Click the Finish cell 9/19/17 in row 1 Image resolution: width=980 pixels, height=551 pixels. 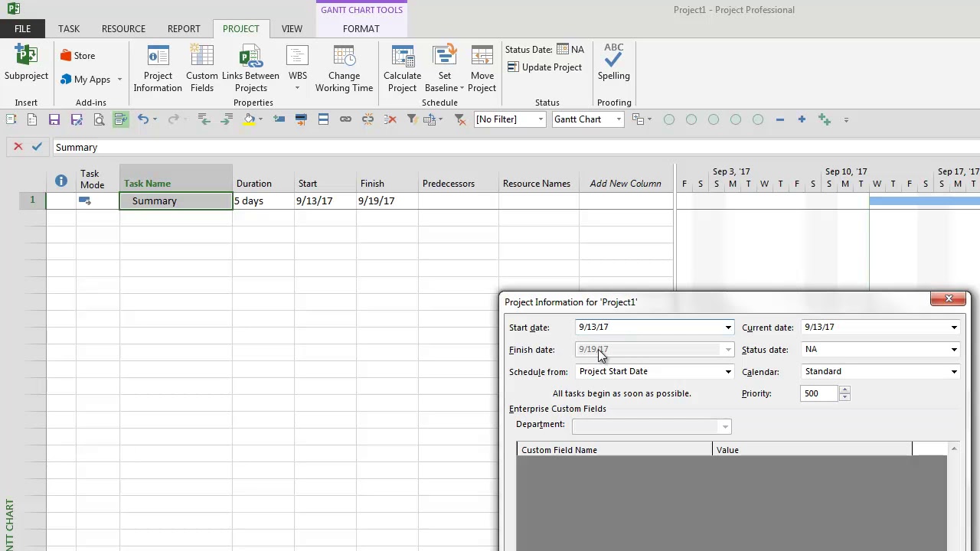[x=387, y=201]
